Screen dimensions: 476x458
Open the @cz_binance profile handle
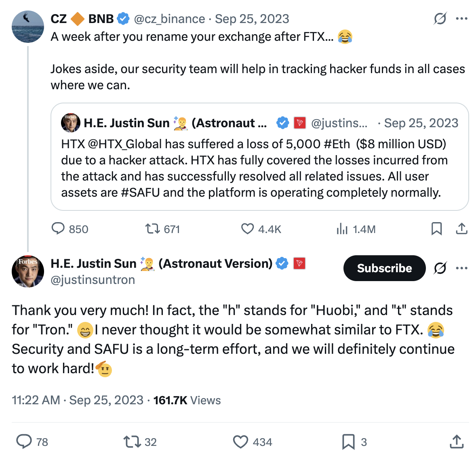click(169, 19)
